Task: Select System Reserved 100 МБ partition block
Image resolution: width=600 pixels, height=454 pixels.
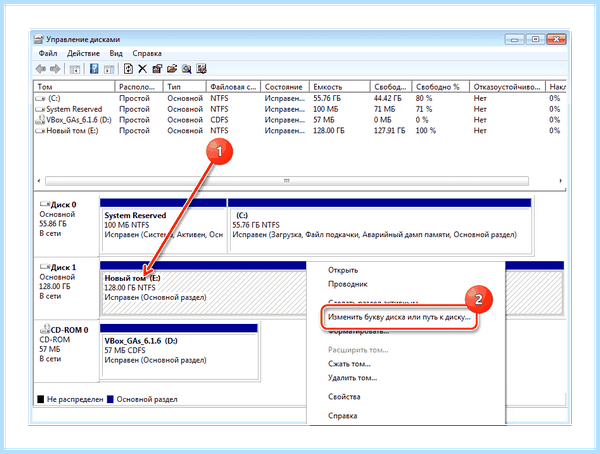Action: point(163,226)
